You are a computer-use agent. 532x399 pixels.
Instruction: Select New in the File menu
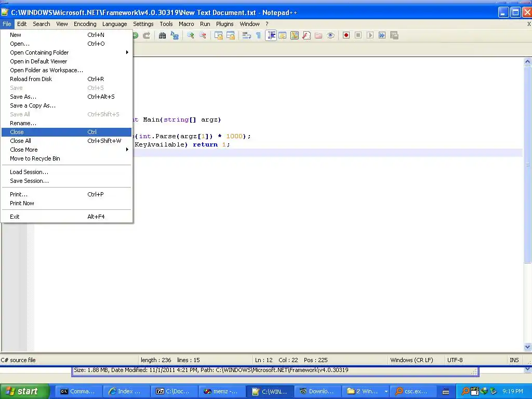66,35
